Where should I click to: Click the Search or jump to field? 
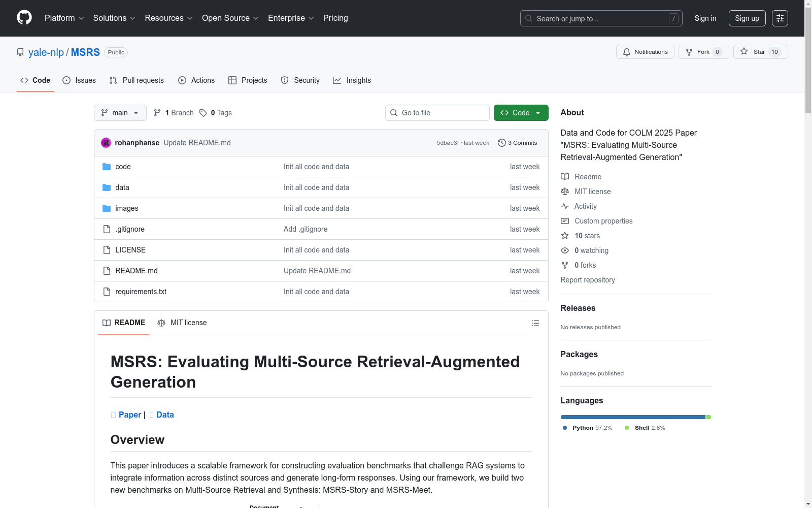[x=601, y=18]
